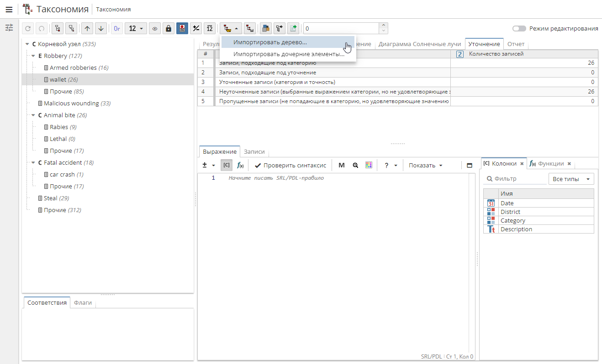This screenshot has height=364, width=602.
Task: Open the 'Показать' dropdown
Action: (x=425, y=165)
